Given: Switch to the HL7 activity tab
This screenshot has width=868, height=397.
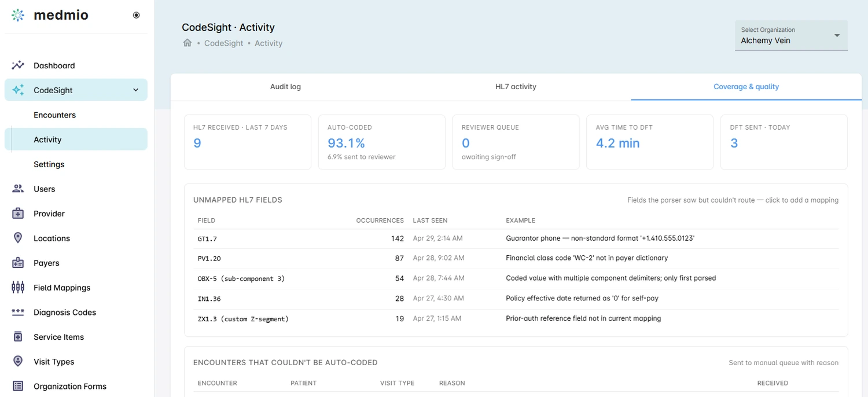Looking at the screenshot, I should click(x=516, y=87).
